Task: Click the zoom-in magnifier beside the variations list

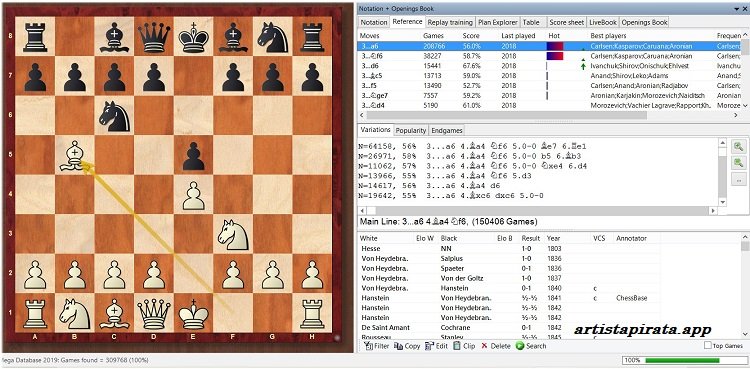Action: click(738, 147)
